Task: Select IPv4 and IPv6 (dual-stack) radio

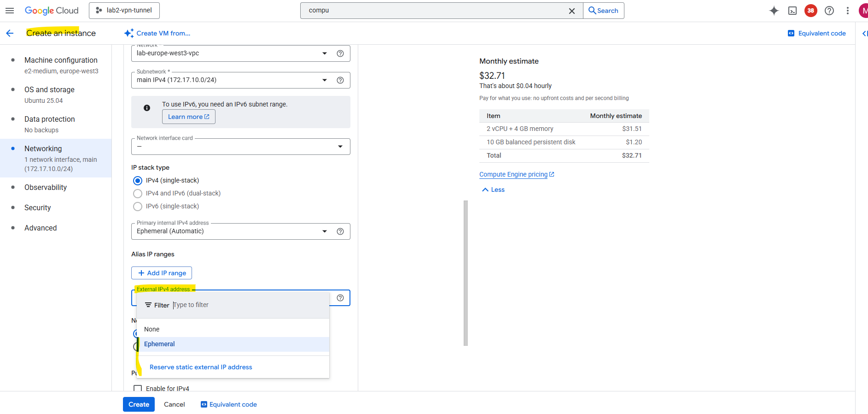Action: point(138,194)
